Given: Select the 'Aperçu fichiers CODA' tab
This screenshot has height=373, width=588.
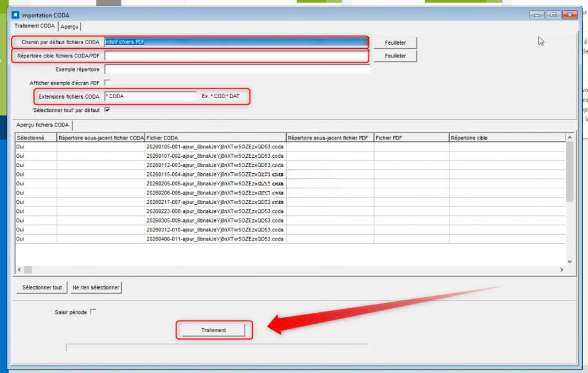Looking at the screenshot, I should [x=43, y=125].
